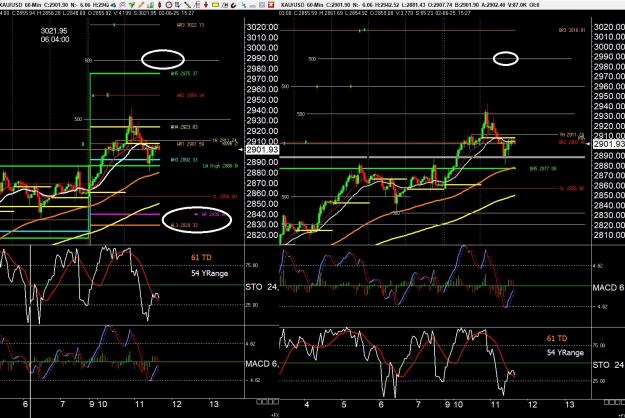Click 3020.00 on the left chart price axis

(262, 27)
